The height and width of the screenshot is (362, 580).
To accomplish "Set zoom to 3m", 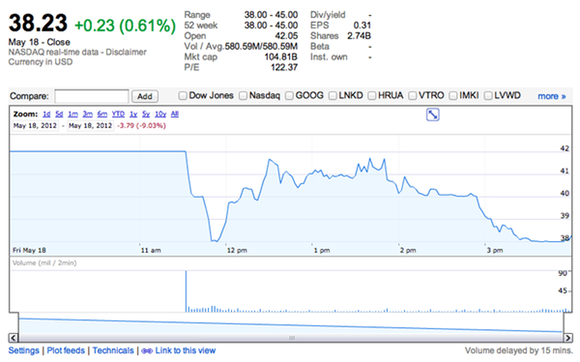I will (x=88, y=114).
